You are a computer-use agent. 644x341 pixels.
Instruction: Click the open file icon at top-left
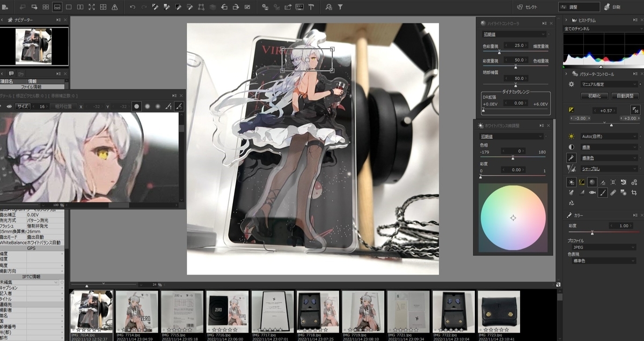[5, 7]
